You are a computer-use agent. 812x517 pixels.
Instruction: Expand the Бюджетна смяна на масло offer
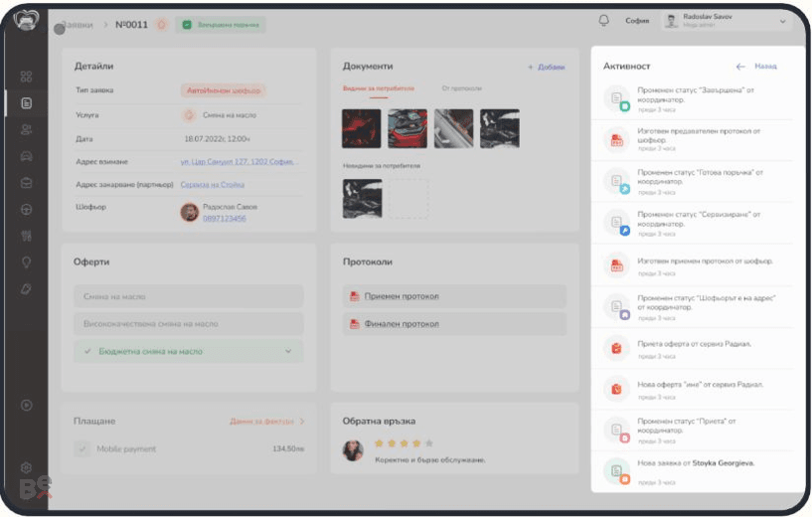189,351
